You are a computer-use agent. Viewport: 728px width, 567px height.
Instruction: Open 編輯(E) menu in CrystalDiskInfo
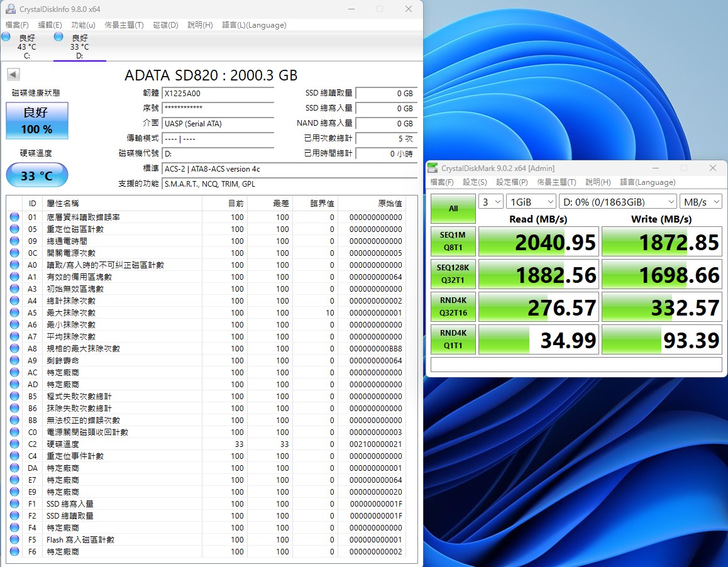tap(50, 25)
